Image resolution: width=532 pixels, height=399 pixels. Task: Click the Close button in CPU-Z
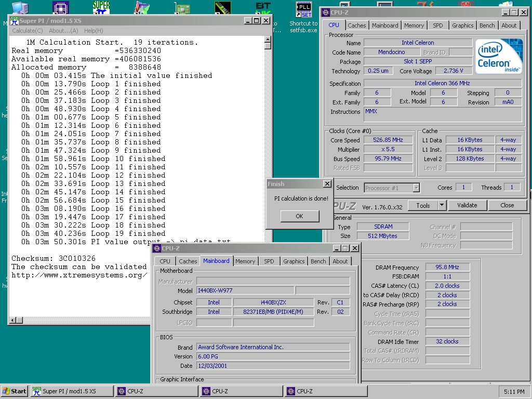[x=507, y=205]
